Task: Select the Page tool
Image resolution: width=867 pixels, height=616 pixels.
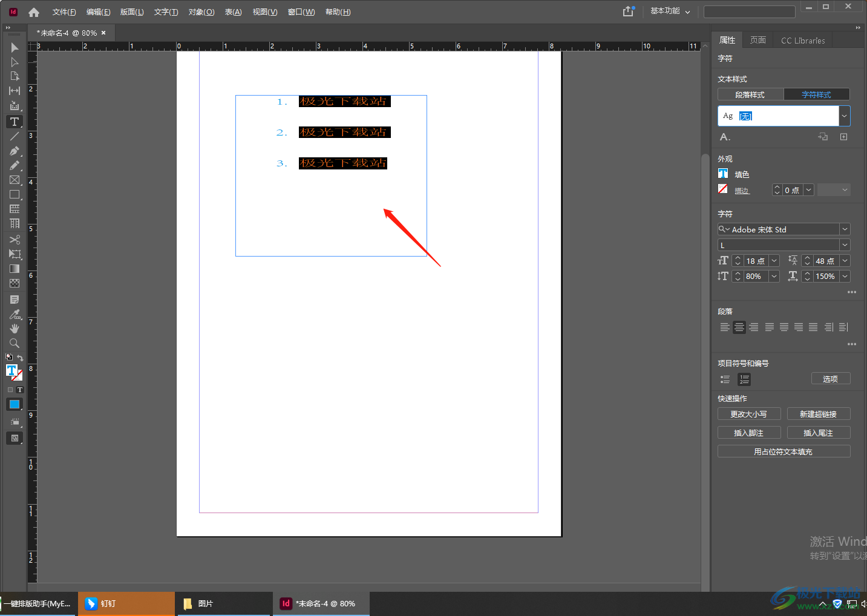Action: coord(15,76)
